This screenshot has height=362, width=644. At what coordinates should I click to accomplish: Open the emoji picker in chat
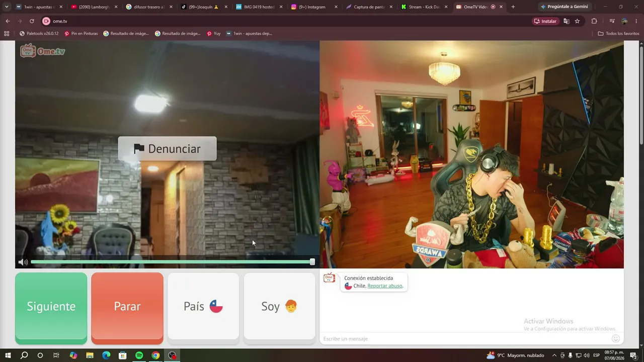point(616,338)
